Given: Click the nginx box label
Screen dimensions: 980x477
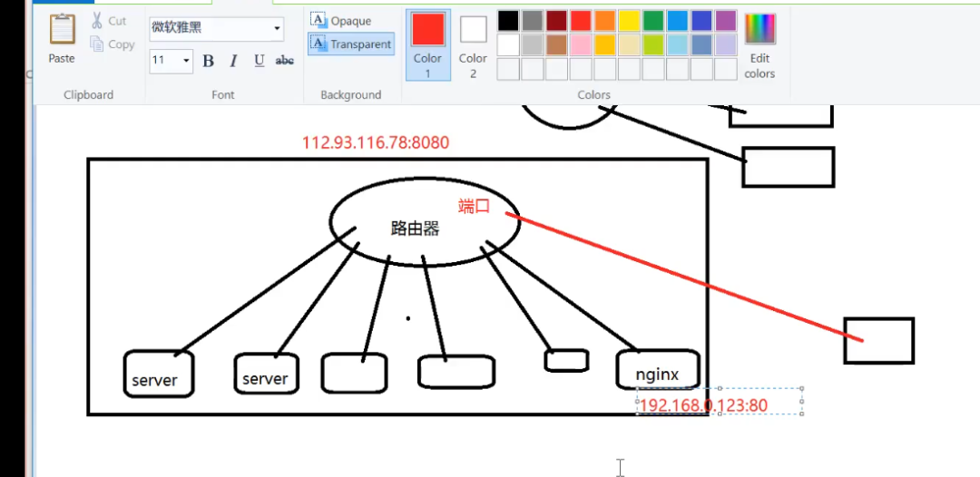Looking at the screenshot, I should coord(657,375).
